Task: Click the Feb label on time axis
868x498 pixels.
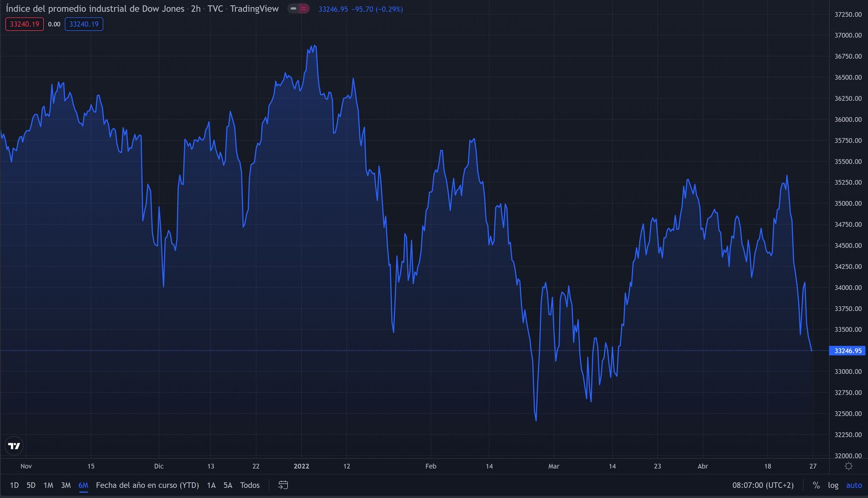Action: tap(431, 466)
